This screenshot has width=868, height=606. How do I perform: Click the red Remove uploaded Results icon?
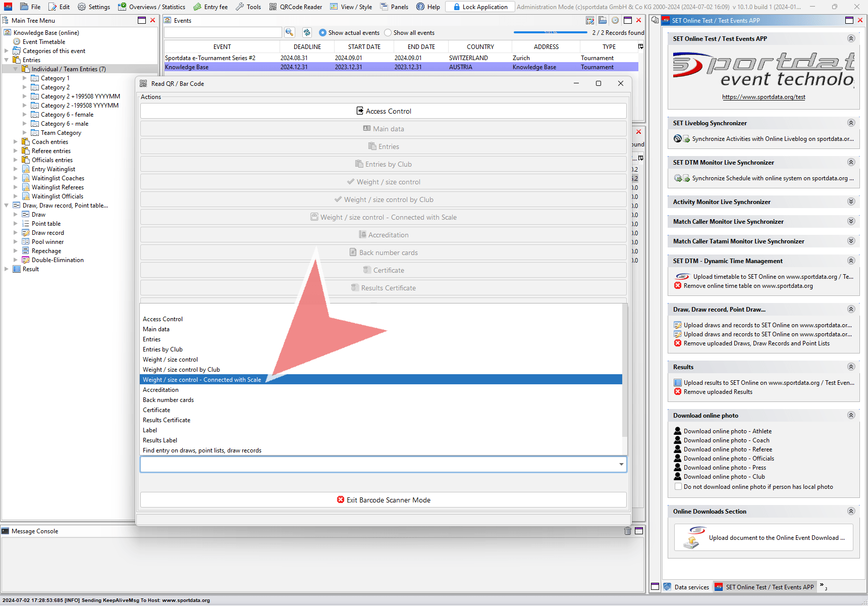point(678,392)
